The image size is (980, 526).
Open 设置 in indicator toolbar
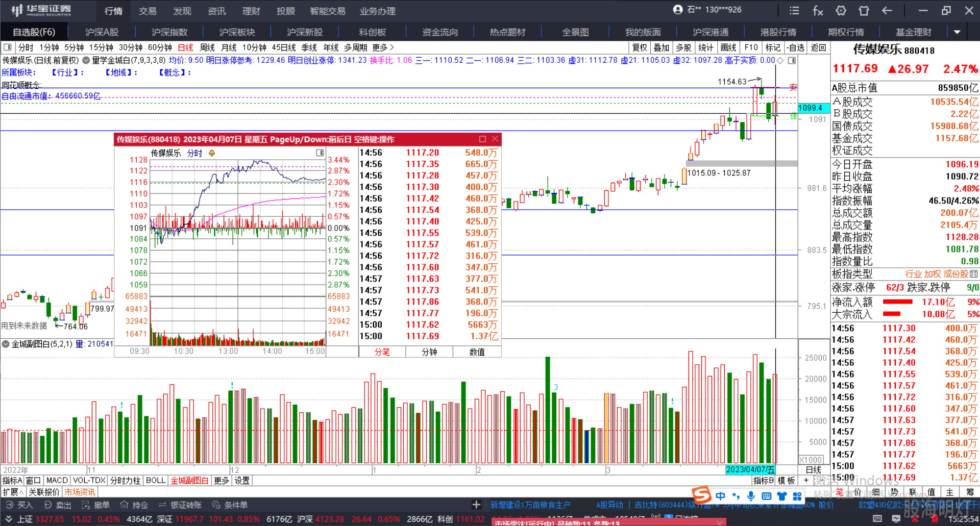pyautogui.click(x=242, y=481)
